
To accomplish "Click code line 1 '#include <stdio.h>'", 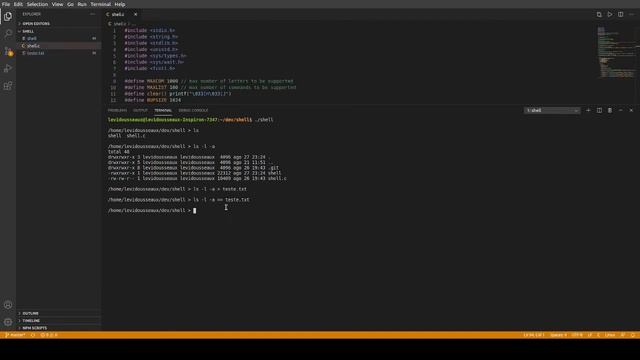I will pos(150,30).
